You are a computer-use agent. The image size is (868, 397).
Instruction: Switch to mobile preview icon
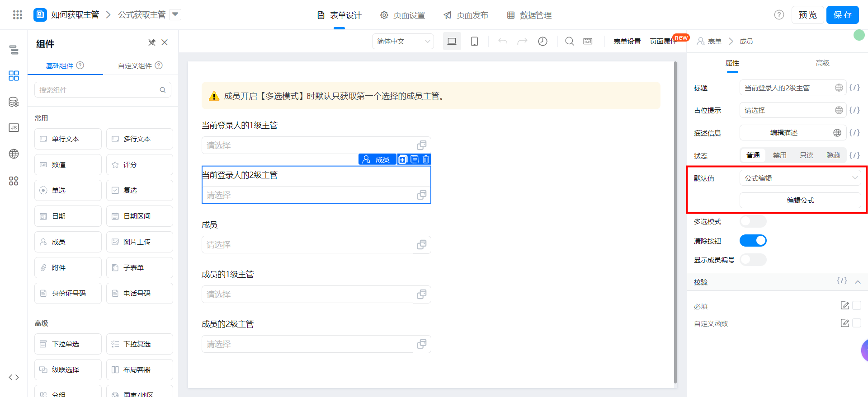[474, 41]
